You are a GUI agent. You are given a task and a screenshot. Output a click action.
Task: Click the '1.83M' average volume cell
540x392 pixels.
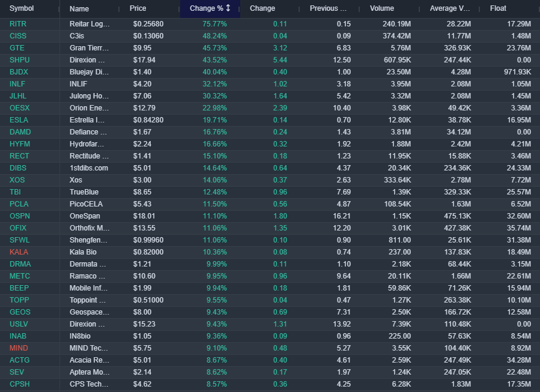461,384
